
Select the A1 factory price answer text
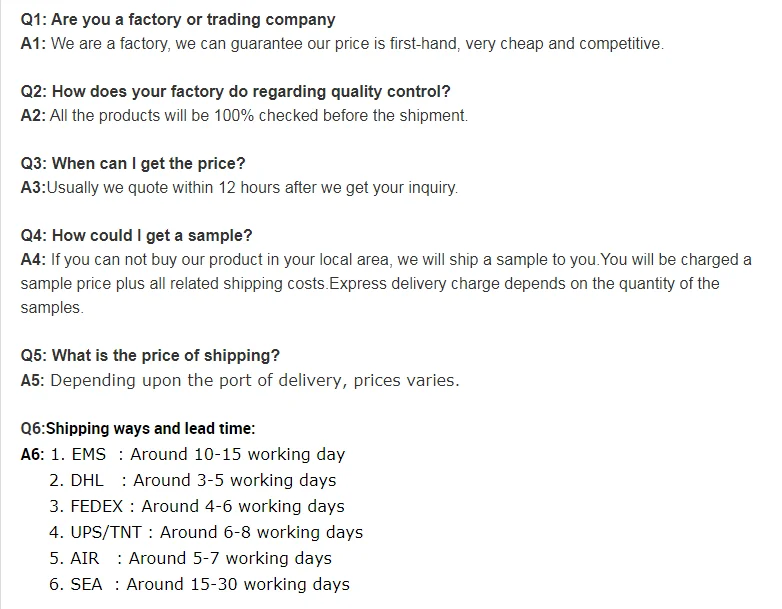click(342, 44)
